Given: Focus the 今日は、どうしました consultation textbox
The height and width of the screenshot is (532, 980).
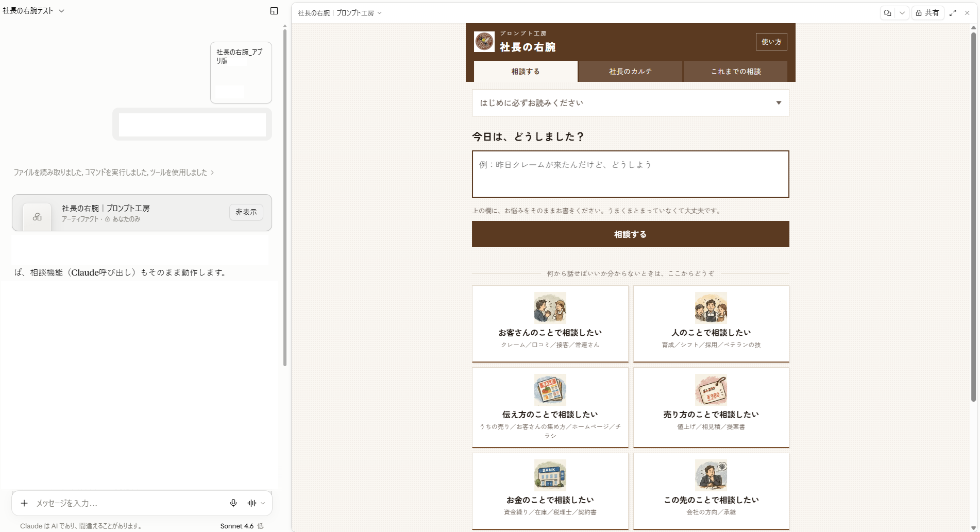Looking at the screenshot, I should (x=630, y=174).
